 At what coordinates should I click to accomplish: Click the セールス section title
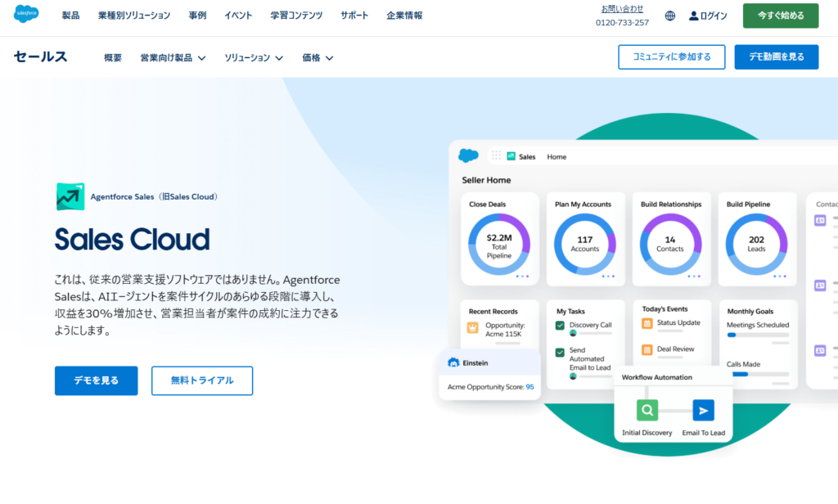[41, 56]
